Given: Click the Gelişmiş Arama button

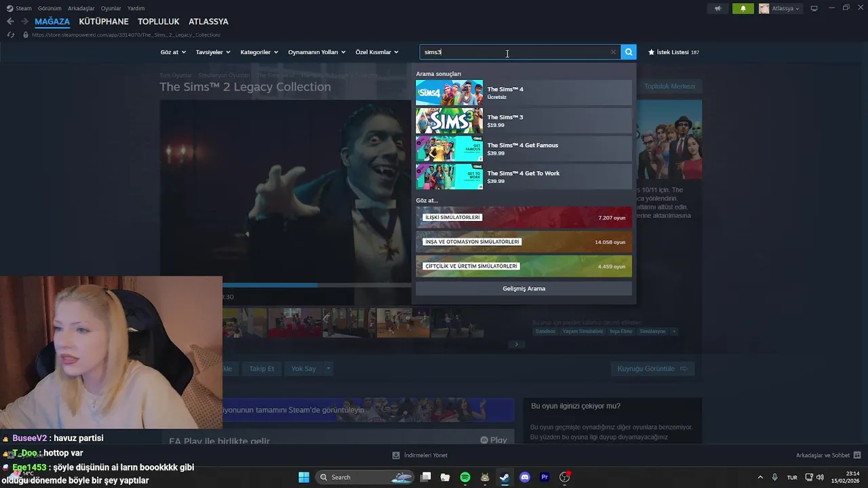Looking at the screenshot, I should pyautogui.click(x=524, y=289).
